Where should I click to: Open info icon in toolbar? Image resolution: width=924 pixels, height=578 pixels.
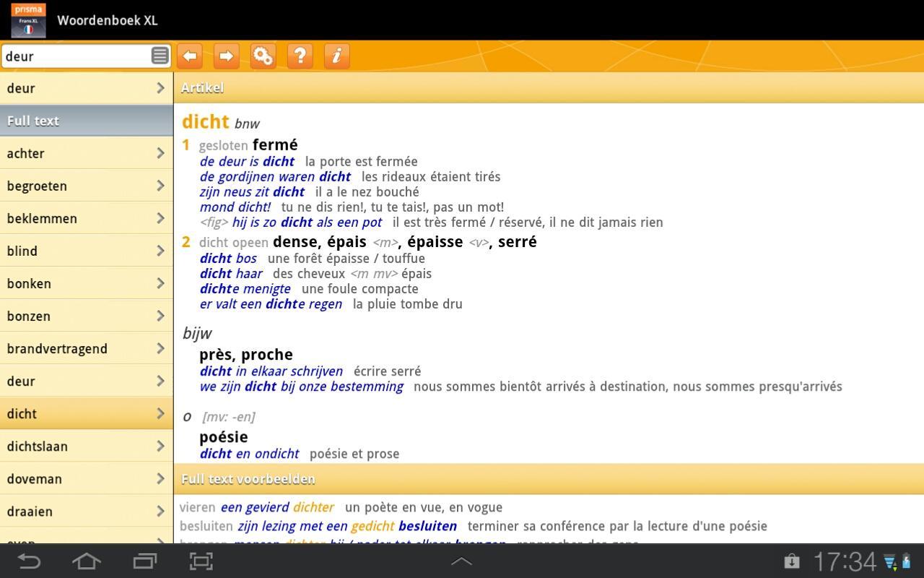coord(336,56)
